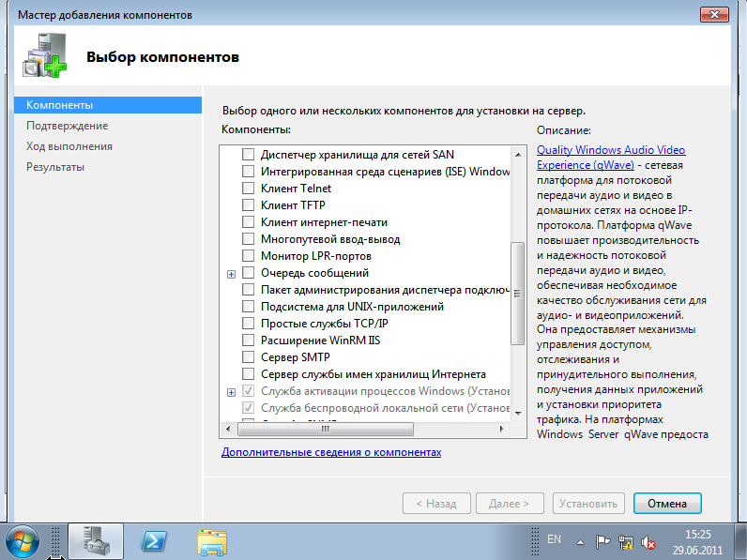This screenshot has height=560, width=747.
Task: Click the Action Center flag icon
Action: coord(602,542)
